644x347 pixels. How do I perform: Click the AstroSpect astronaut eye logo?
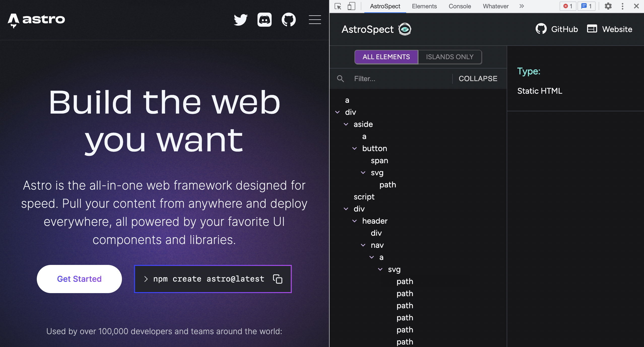[405, 29]
